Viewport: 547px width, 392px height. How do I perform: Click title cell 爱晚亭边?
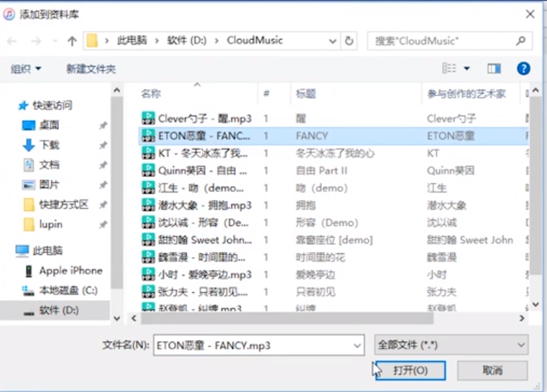pos(316,274)
